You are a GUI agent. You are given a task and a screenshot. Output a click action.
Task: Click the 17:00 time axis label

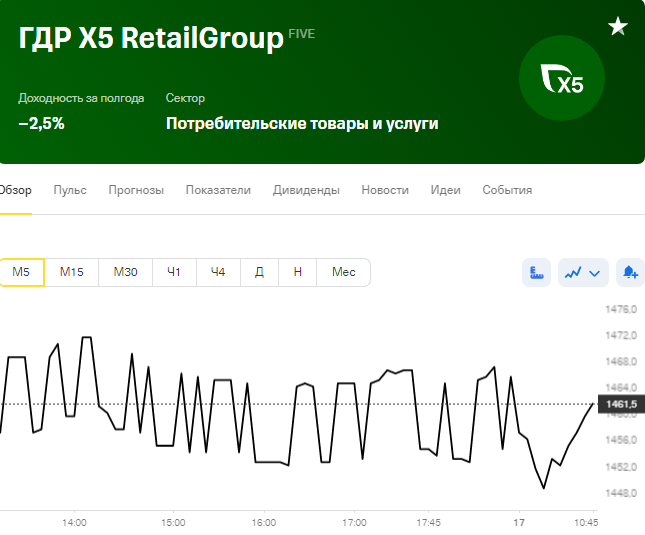tap(354, 523)
